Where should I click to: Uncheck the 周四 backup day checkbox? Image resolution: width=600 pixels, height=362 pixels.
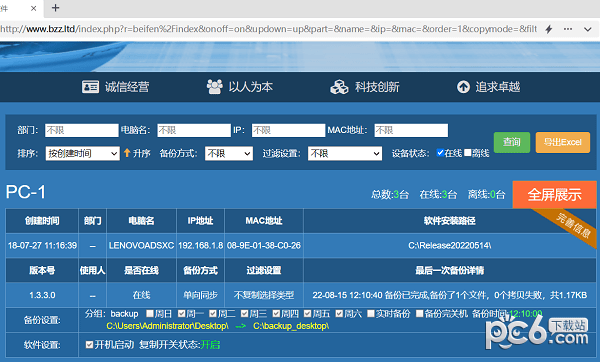tap(276, 314)
